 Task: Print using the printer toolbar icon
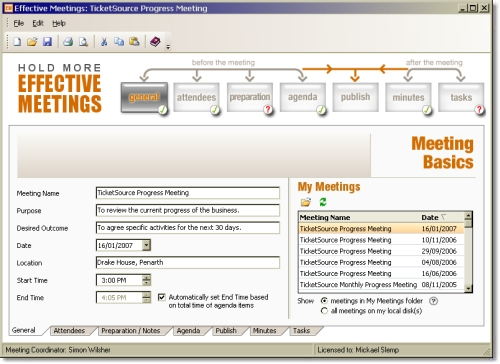tap(68, 42)
